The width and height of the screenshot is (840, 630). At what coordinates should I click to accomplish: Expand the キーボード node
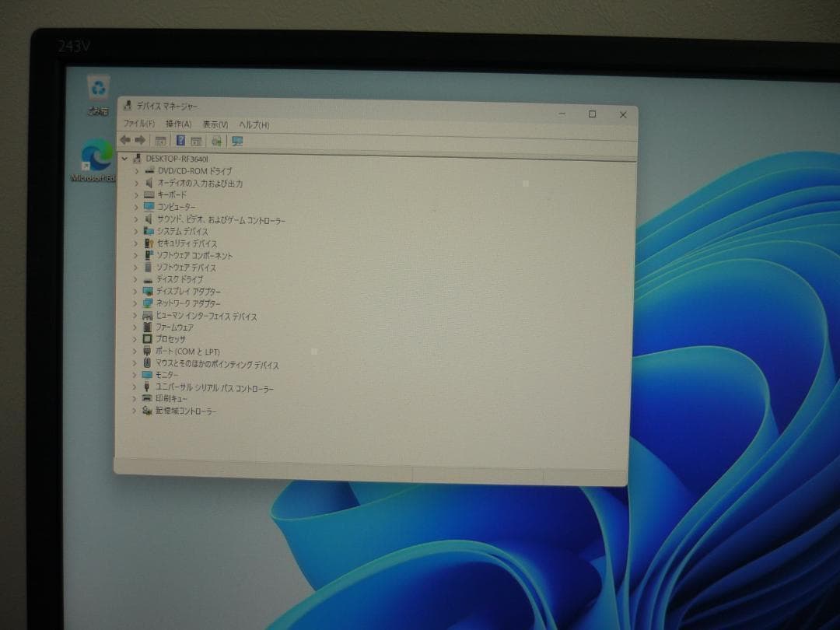click(x=136, y=195)
